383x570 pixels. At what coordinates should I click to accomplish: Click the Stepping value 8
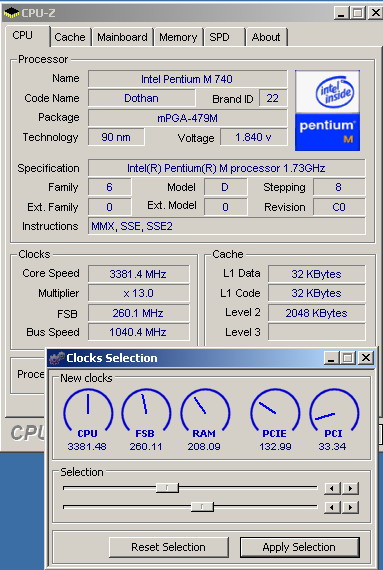(x=339, y=187)
